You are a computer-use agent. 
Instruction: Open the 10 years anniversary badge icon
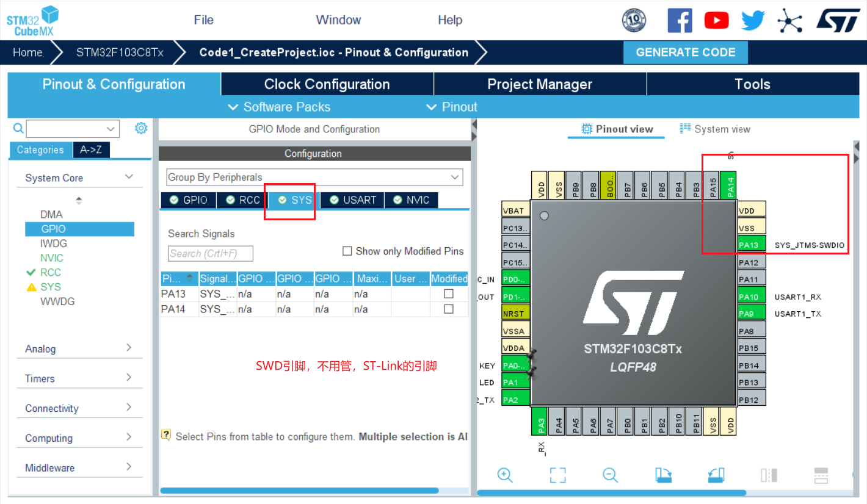coord(634,21)
